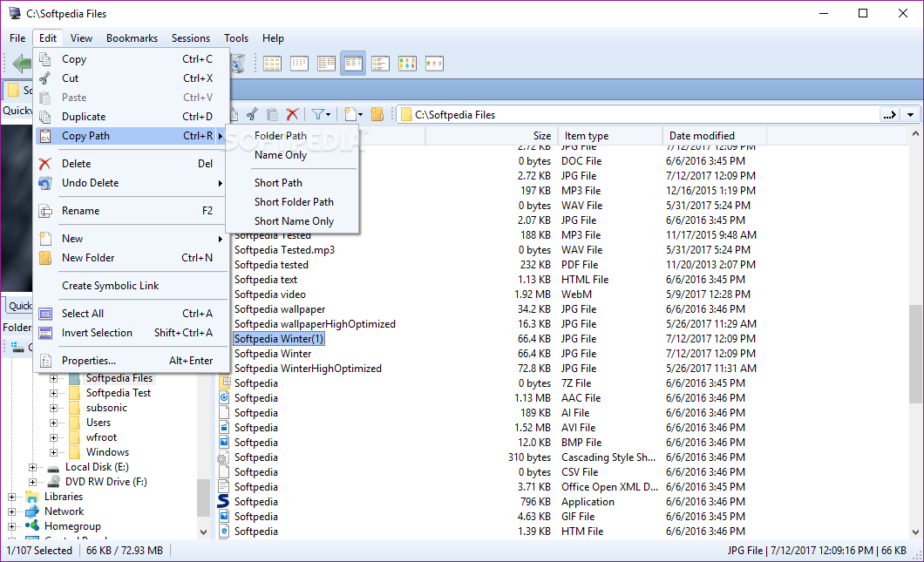Expand the Windows folder tree node
Image resolution: width=924 pixels, height=562 pixels.
[x=54, y=452]
